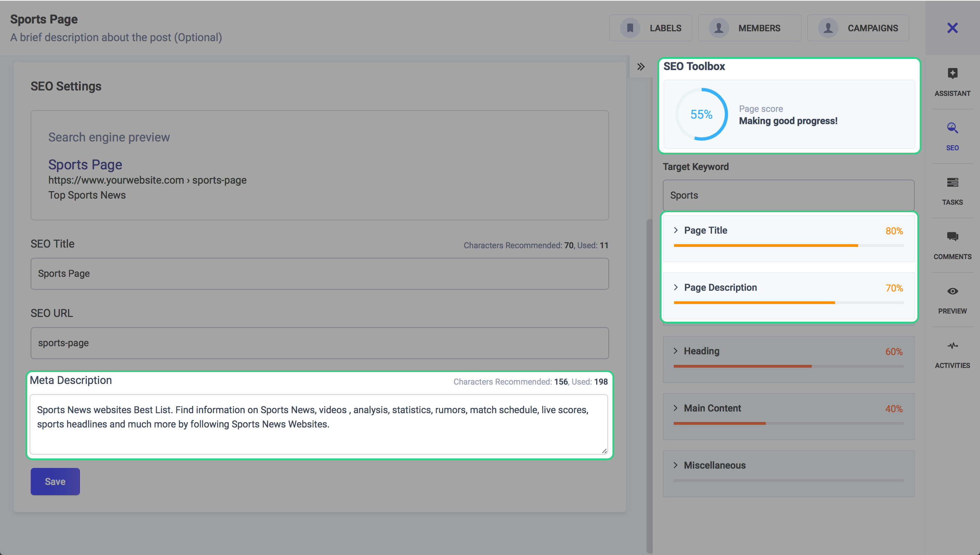Click the 'Top Sports News' preview description

(87, 195)
